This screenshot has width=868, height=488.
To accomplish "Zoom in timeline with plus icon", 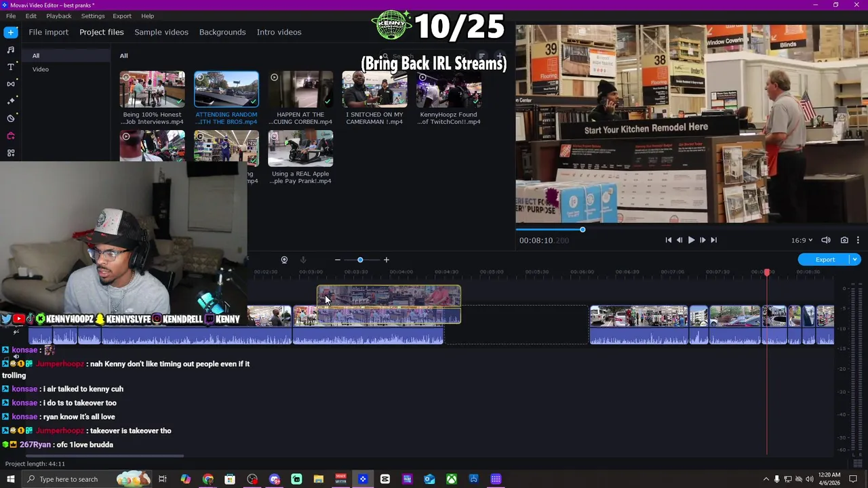I will pyautogui.click(x=387, y=260).
